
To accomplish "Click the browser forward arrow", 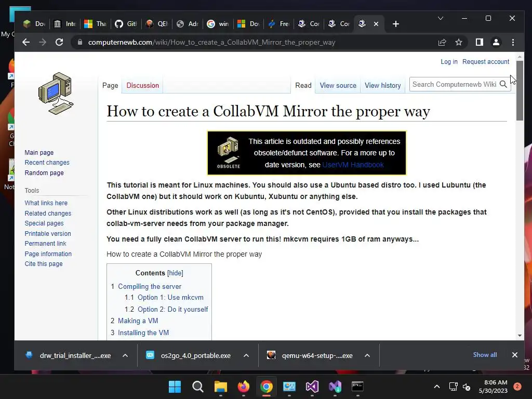I will coord(43,42).
